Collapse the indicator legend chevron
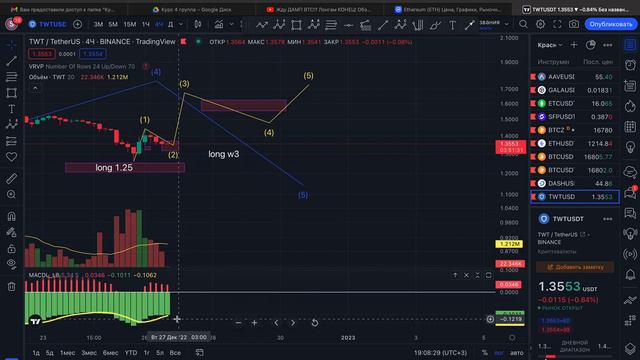 coord(35,88)
